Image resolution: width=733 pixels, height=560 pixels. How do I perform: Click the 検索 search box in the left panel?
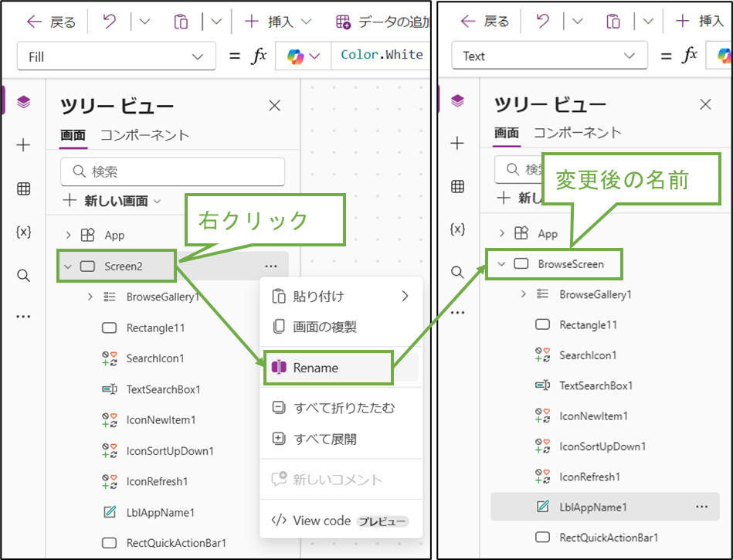(172, 171)
